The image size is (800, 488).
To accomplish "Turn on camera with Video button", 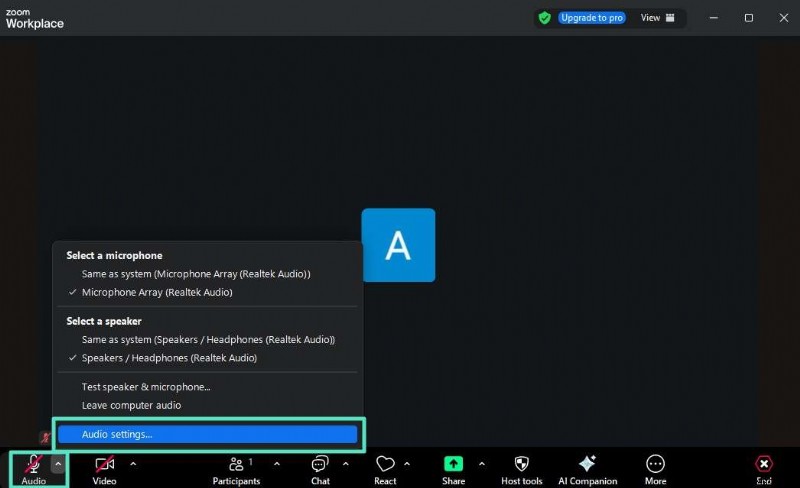I will [x=104, y=465].
